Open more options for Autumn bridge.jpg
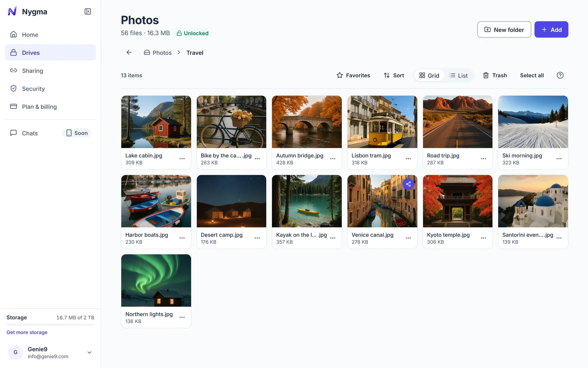588x368 pixels. click(333, 159)
